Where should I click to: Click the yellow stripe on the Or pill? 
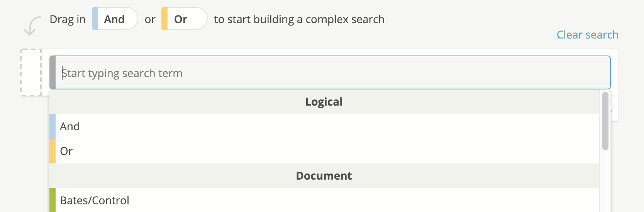[x=164, y=19]
